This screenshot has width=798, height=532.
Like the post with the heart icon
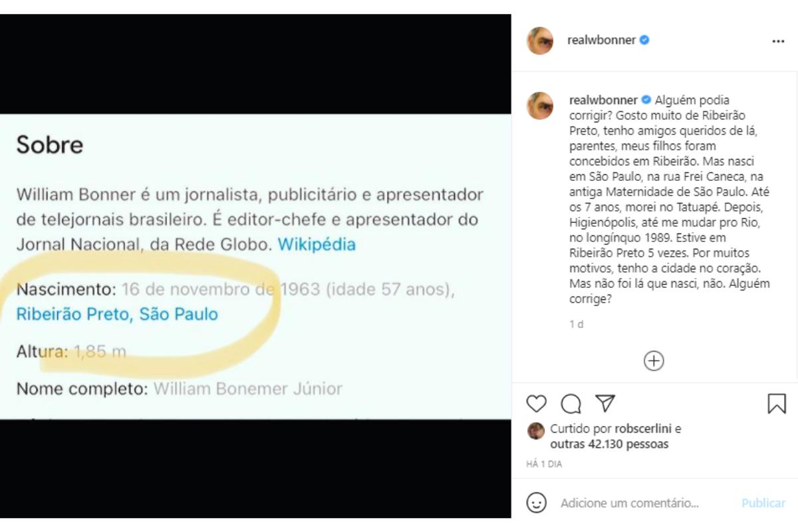[536, 404]
